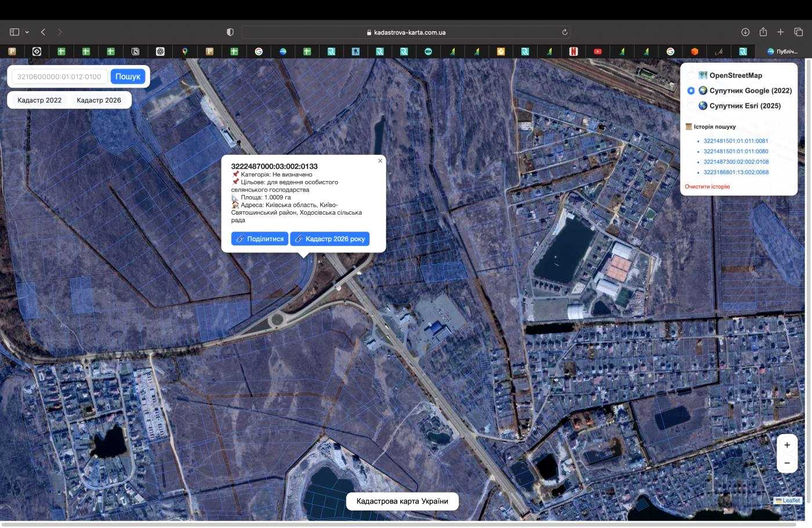This screenshot has height=528, width=812.
Task: Click the Поділитися button in the popup
Action: point(259,238)
